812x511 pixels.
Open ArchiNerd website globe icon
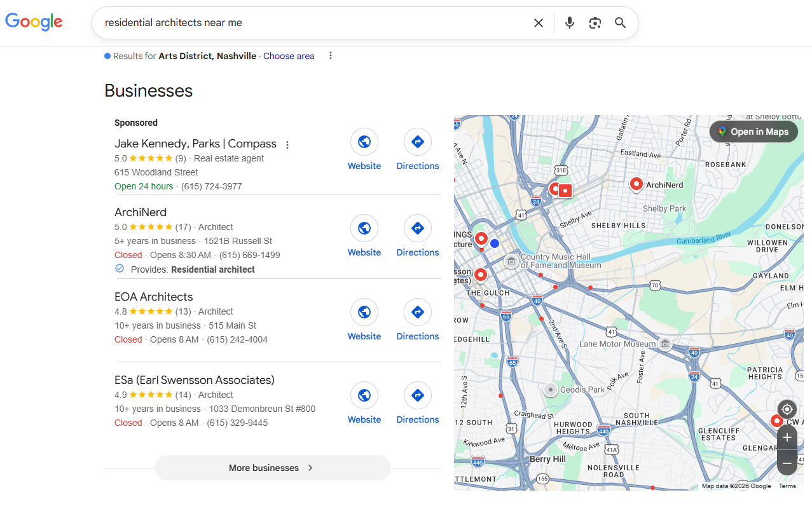(x=364, y=228)
